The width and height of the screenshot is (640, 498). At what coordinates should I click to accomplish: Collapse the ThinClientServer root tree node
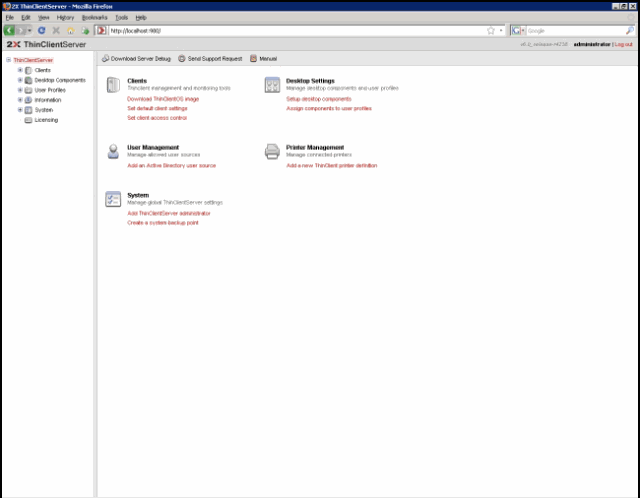coord(8,60)
